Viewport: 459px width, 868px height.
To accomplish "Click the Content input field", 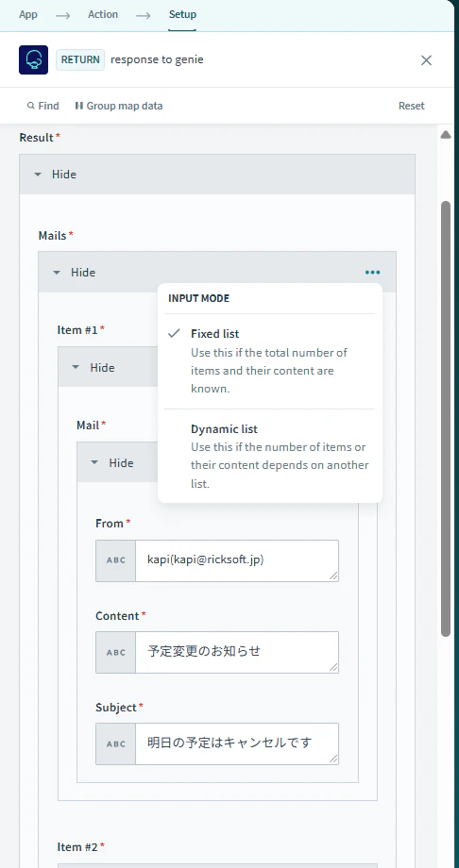I will (237, 652).
